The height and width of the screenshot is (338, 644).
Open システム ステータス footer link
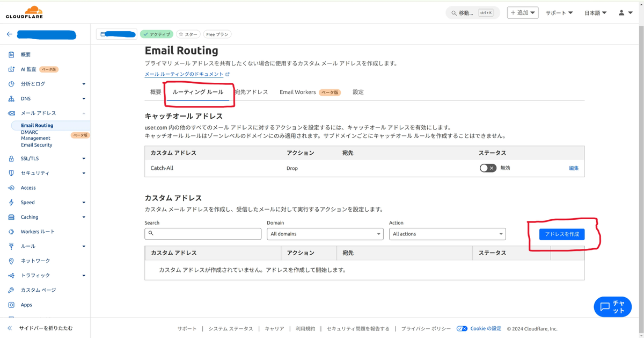pos(231,329)
